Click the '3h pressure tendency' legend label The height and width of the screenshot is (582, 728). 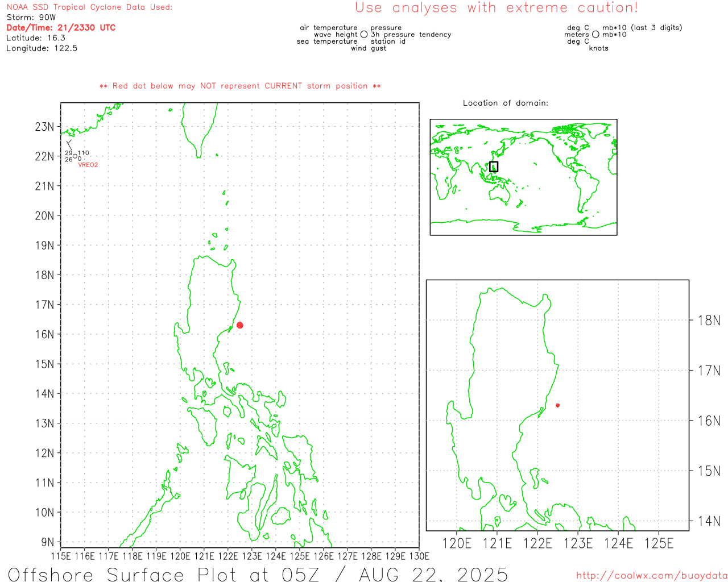pyautogui.click(x=411, y=35)
